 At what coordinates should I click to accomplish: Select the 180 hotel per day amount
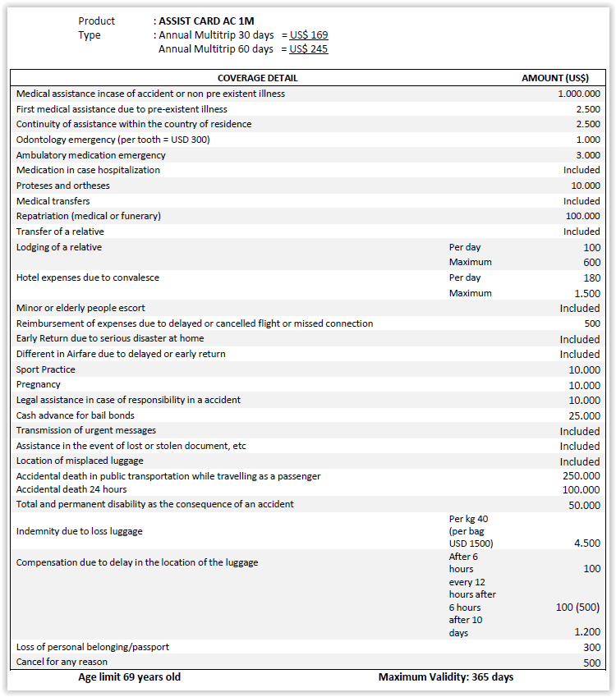(592, 277)
